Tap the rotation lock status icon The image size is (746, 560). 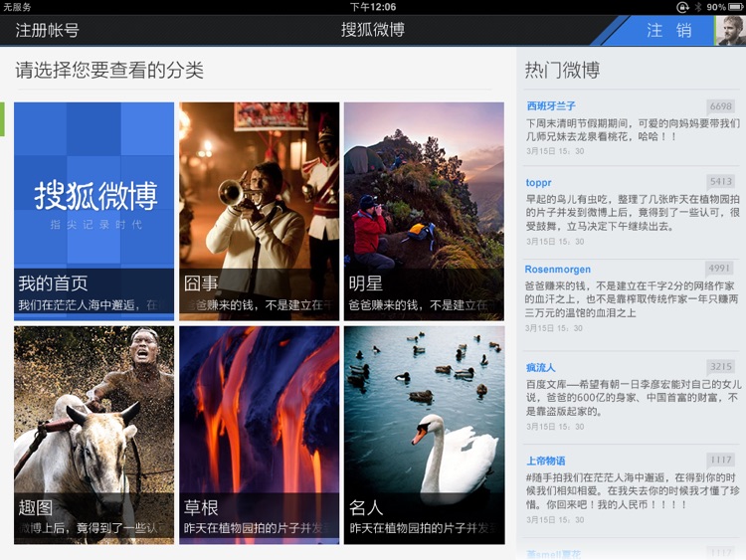coord(682,7)
